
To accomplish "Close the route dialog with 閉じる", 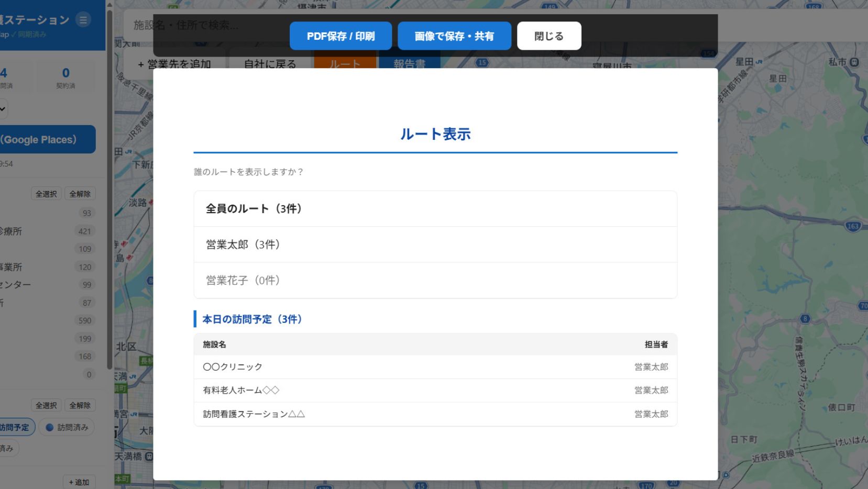I will 548,36.
